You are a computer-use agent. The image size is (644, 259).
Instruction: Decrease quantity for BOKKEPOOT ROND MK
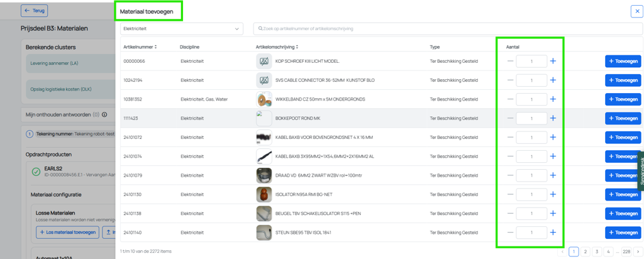coord(510,118)
